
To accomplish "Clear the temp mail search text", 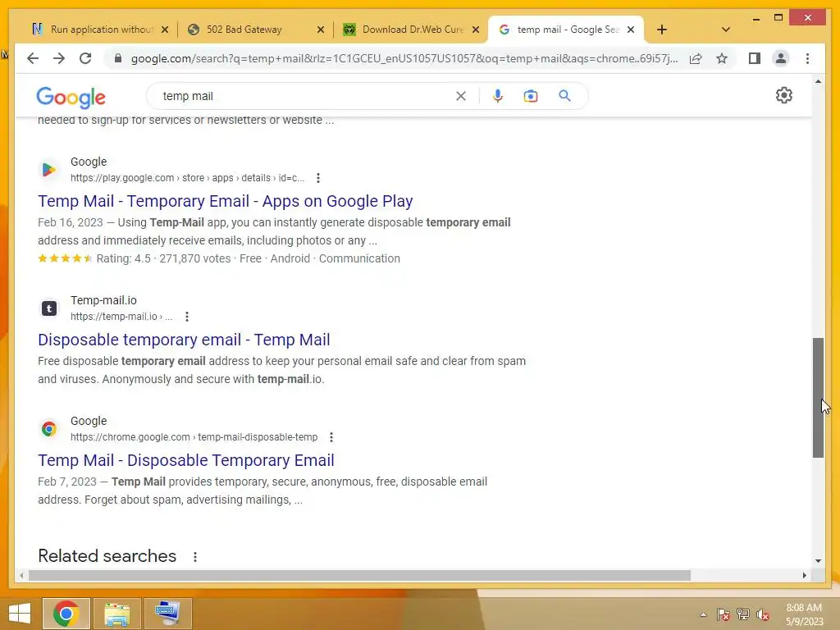I will (461, 96).
